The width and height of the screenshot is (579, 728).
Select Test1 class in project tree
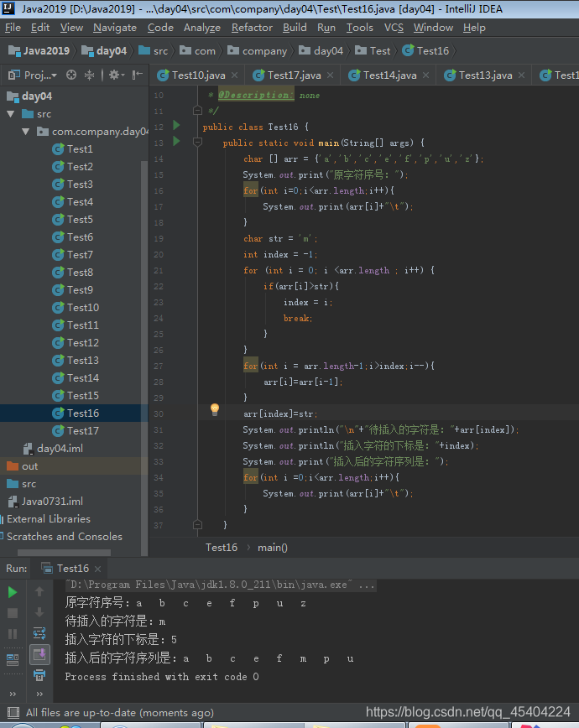click(73, 149)
